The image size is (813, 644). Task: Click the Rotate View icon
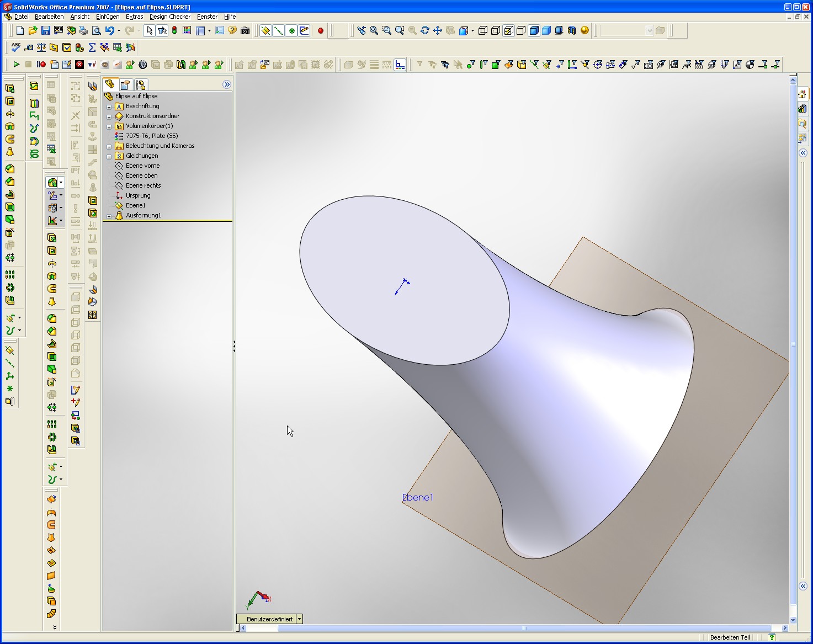424,30
